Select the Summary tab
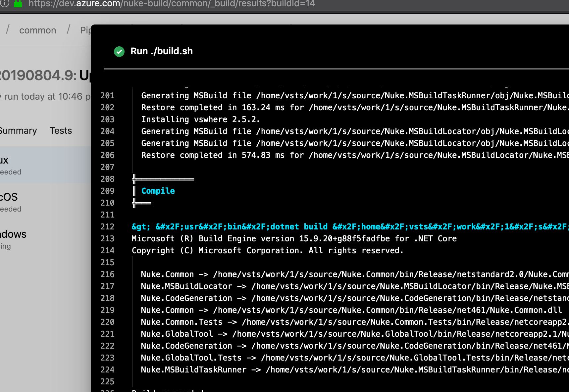The width and height of the screenshot is (569, 392). 18,130
